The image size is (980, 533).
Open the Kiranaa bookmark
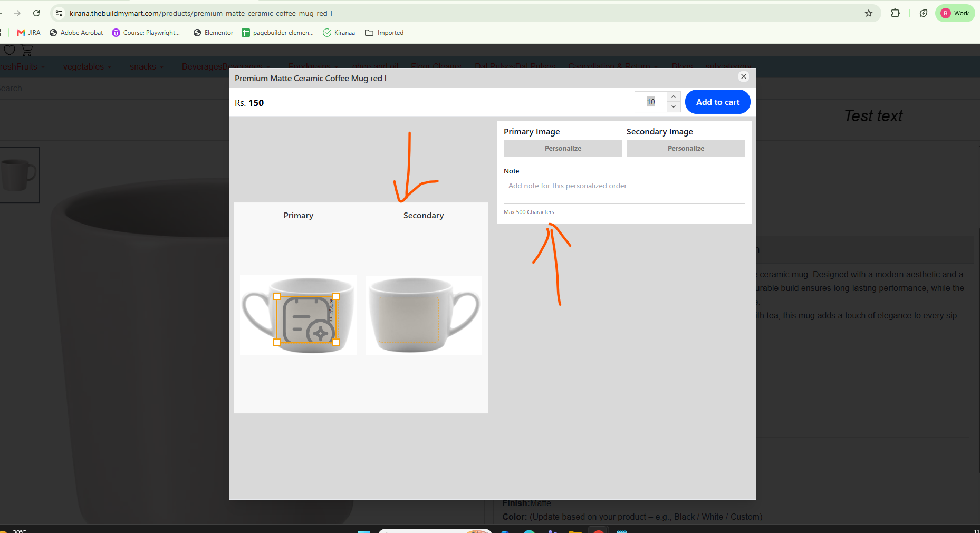pos(339,33)
